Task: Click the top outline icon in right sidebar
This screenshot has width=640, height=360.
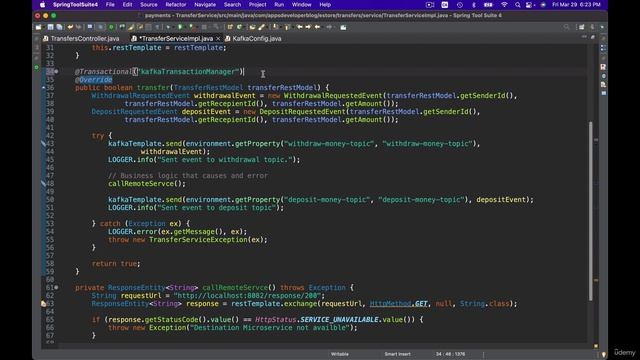Action: pos(603,48)
